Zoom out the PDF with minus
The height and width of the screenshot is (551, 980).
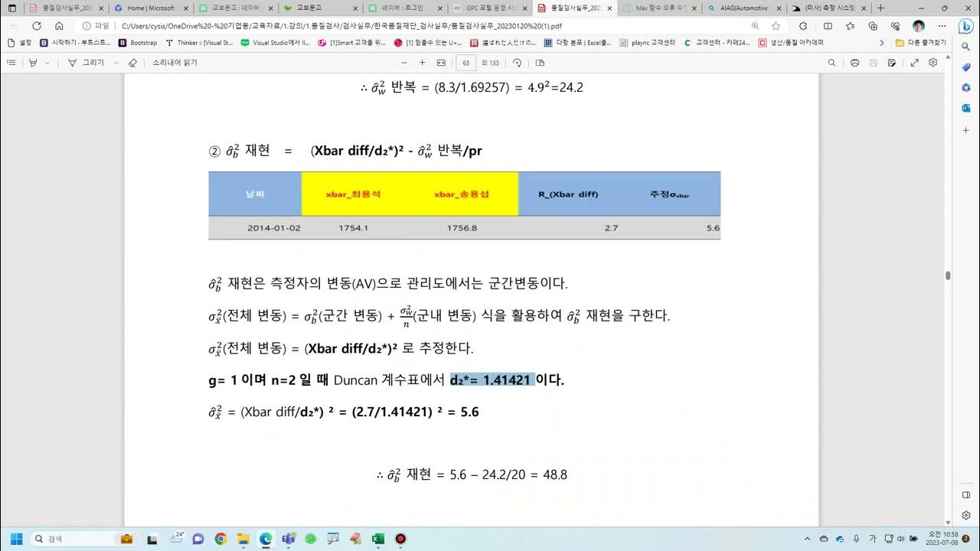[403, 63]
